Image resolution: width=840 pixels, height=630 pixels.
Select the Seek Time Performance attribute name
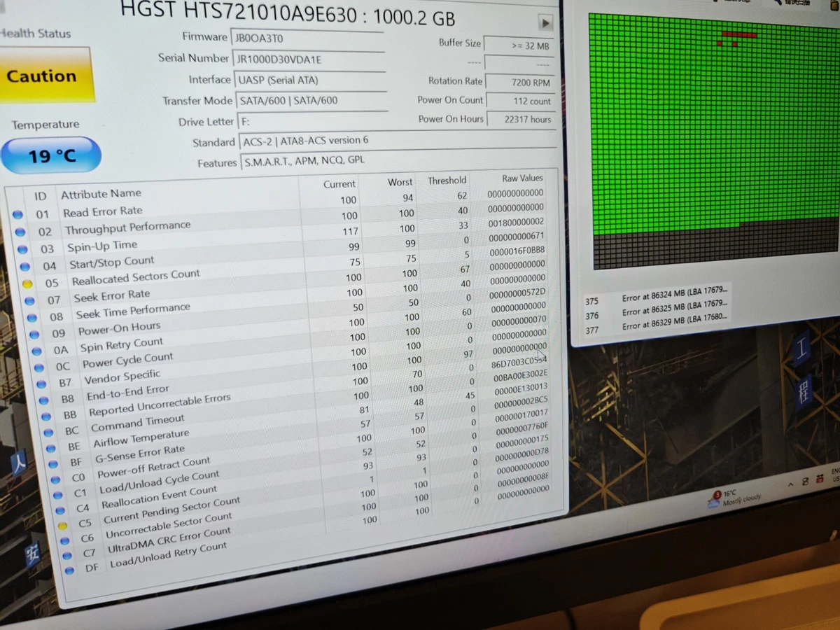(x=133, y=311)
